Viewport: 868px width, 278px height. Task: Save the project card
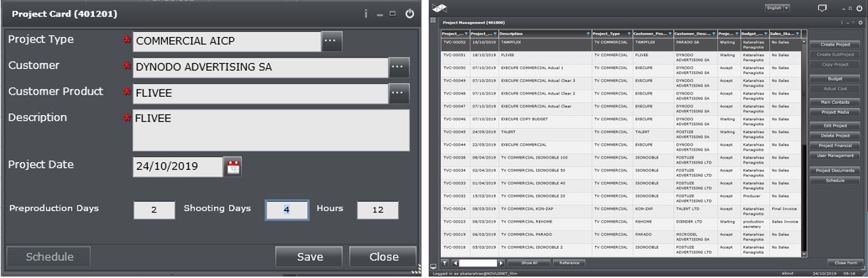coord(310,257)
